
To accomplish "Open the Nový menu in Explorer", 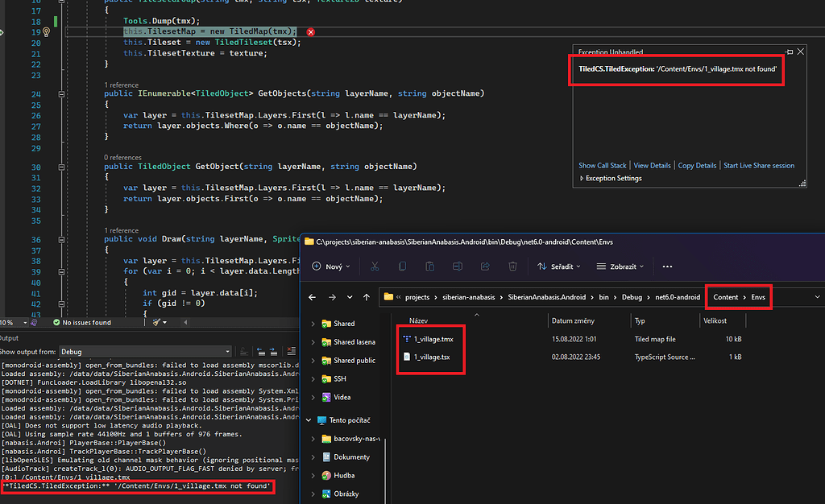I will pos(330,266).
